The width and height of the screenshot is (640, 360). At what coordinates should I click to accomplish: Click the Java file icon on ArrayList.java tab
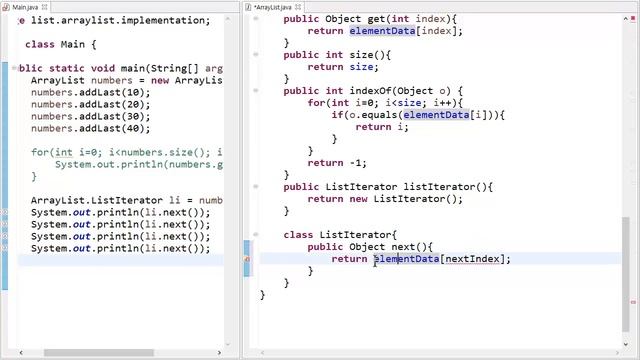(248, 7)
